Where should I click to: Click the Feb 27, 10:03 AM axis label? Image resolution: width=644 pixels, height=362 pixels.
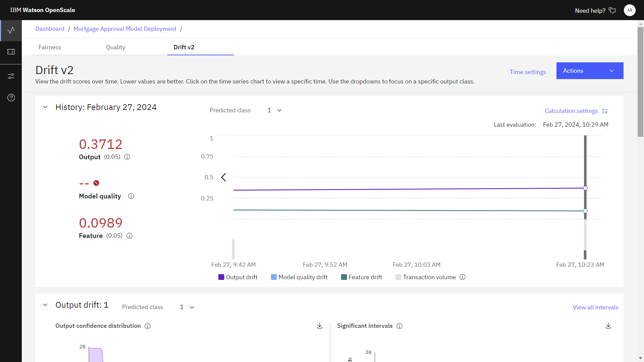(416, 265)
